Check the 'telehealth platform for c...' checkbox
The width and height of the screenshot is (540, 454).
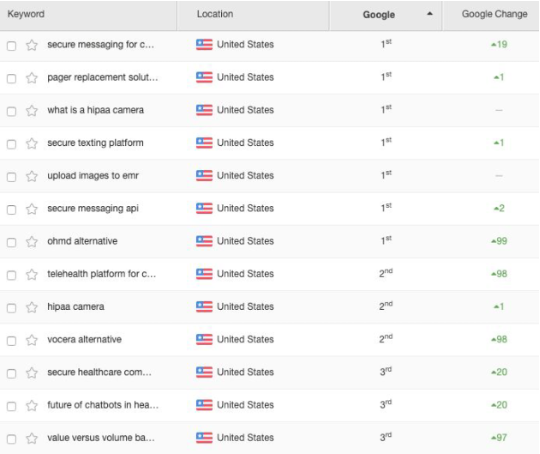(11, 275)
